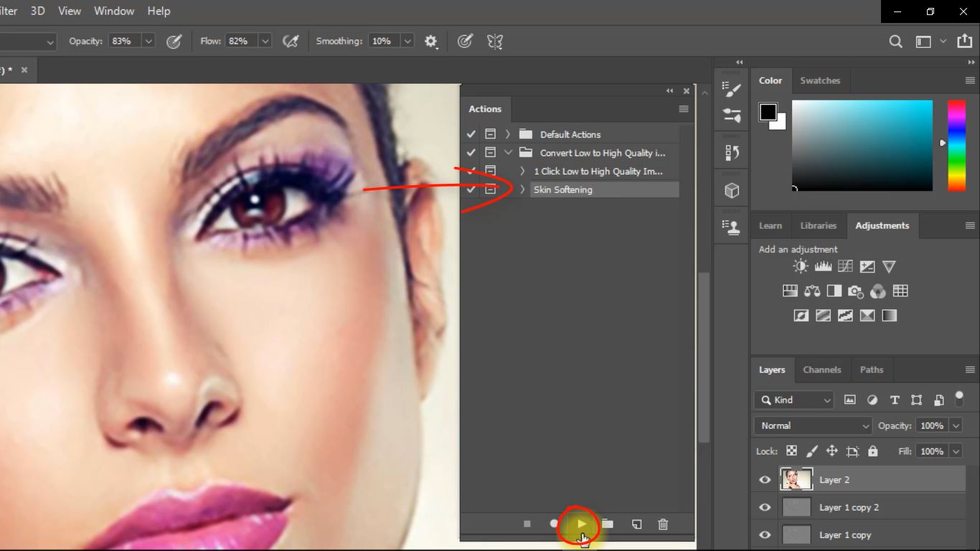Image resolution: width=980 pixels, height=551 pixels.
Task: Open the History panel icon
Action: [731, 151]
